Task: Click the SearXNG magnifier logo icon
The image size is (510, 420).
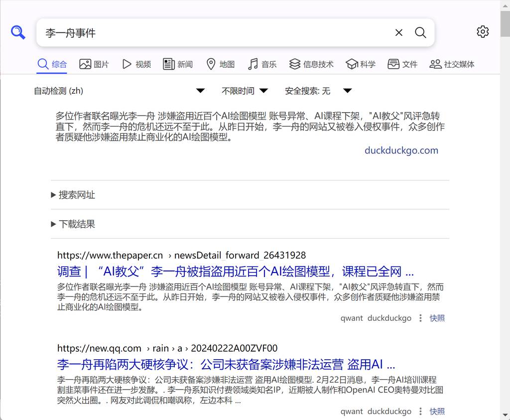Action: point(18,33)
